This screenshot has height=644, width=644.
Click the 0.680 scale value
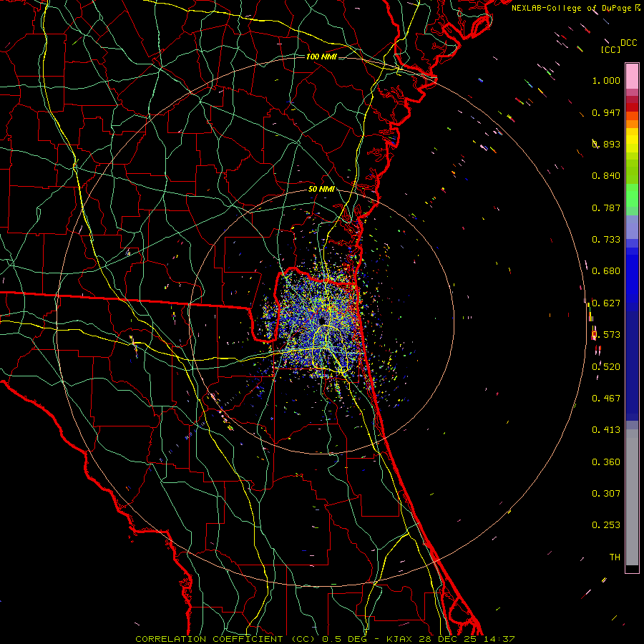606,271
